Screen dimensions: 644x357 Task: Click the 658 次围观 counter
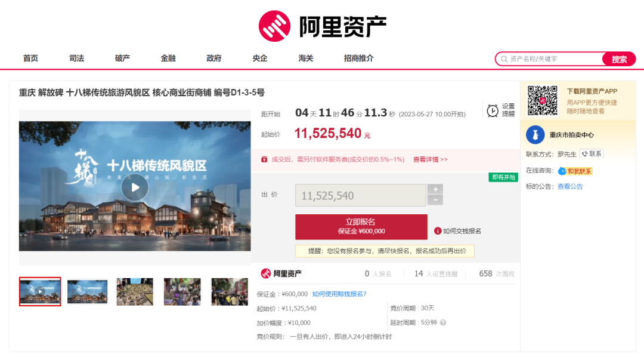coord(497,274)
